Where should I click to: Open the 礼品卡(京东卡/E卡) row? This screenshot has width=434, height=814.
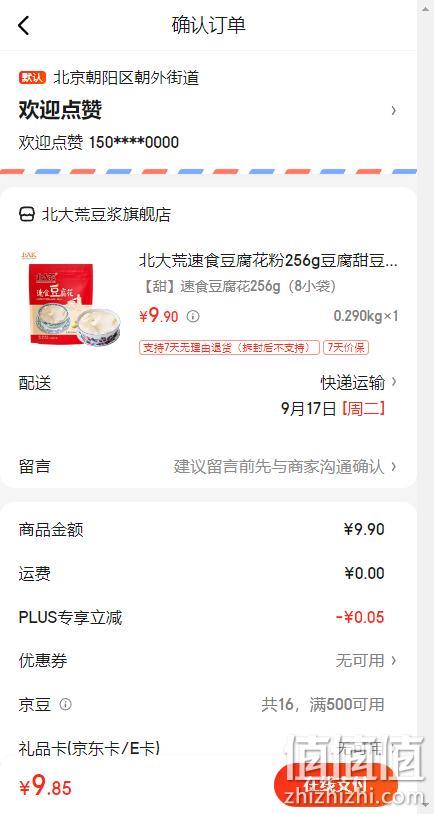(x=209, y=748)
